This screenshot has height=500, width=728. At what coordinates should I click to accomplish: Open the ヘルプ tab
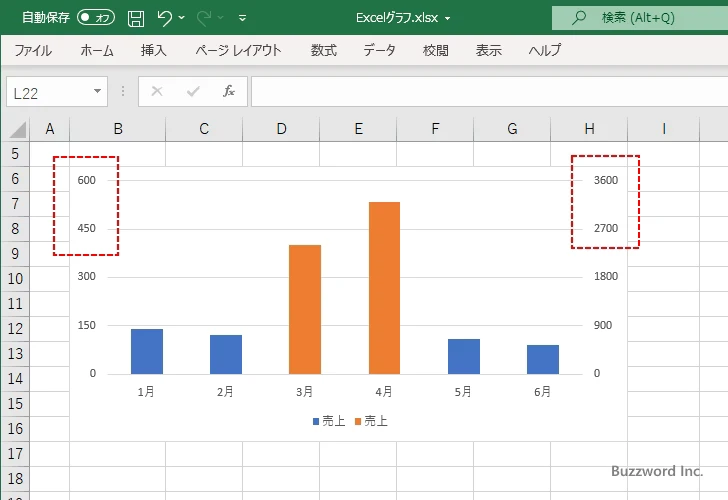(x=545, y=50)
